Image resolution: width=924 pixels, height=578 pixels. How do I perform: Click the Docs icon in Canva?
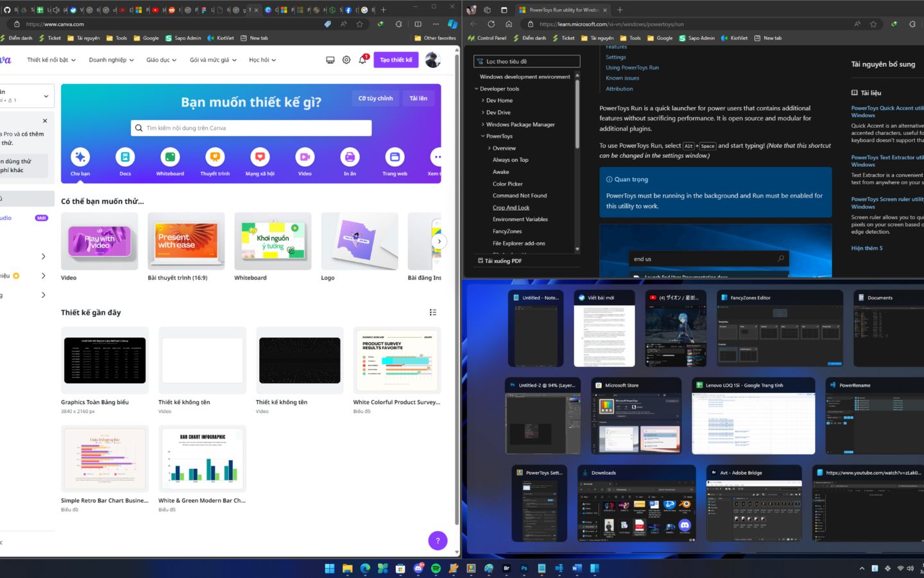(125, 157)
